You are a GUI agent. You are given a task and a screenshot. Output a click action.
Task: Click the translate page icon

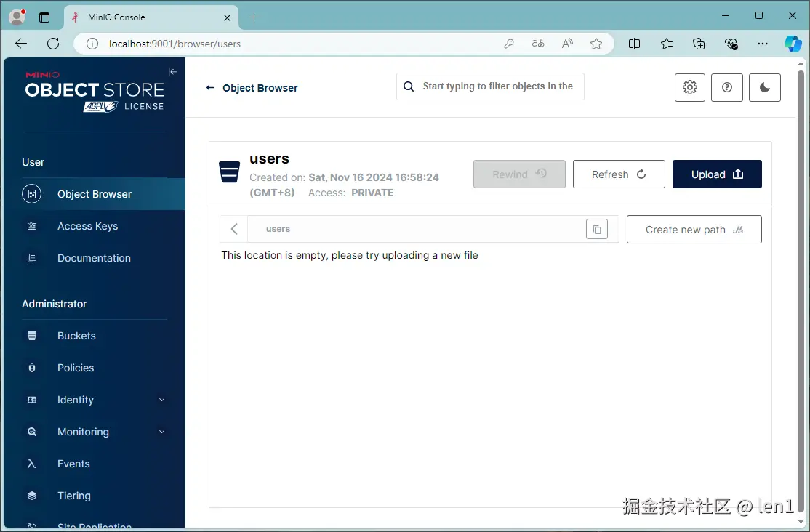(x=538, y=44)
